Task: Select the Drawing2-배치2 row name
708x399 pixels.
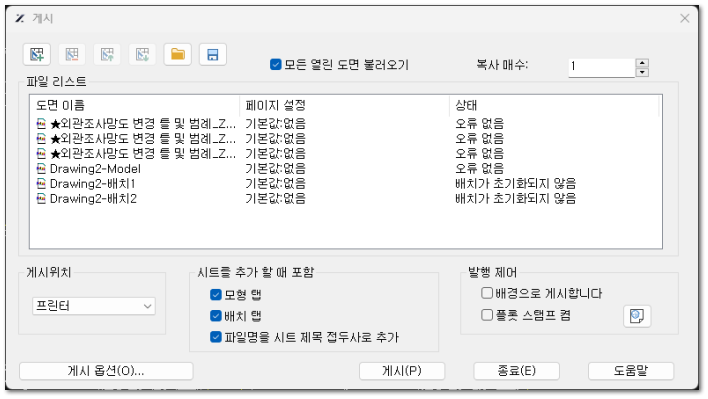Action: [x=93, y=199]
